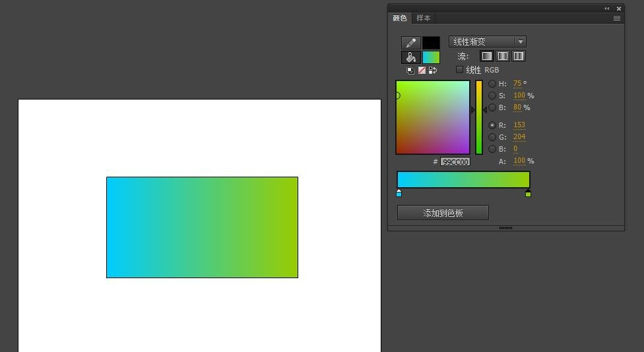Select the R red radio button
The width and height of the screenshot is (644, 352).
pyautogui.click(x=492, y=125)
